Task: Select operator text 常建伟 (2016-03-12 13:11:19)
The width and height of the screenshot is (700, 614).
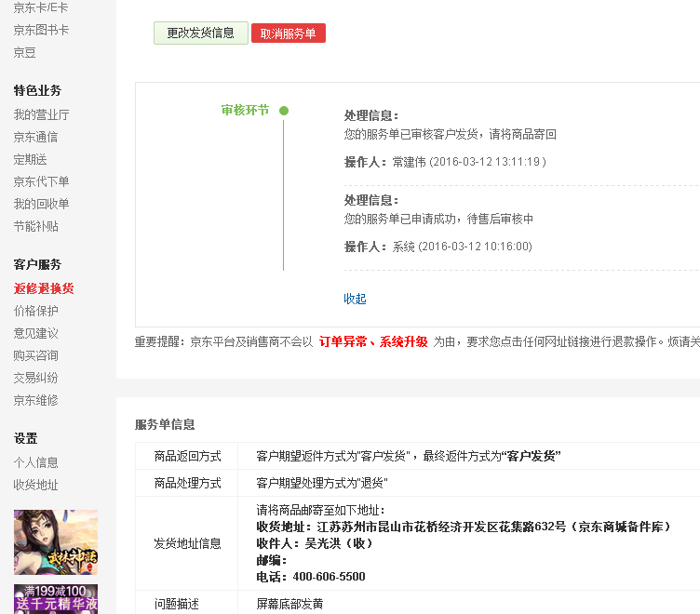Action: point(469,162)
